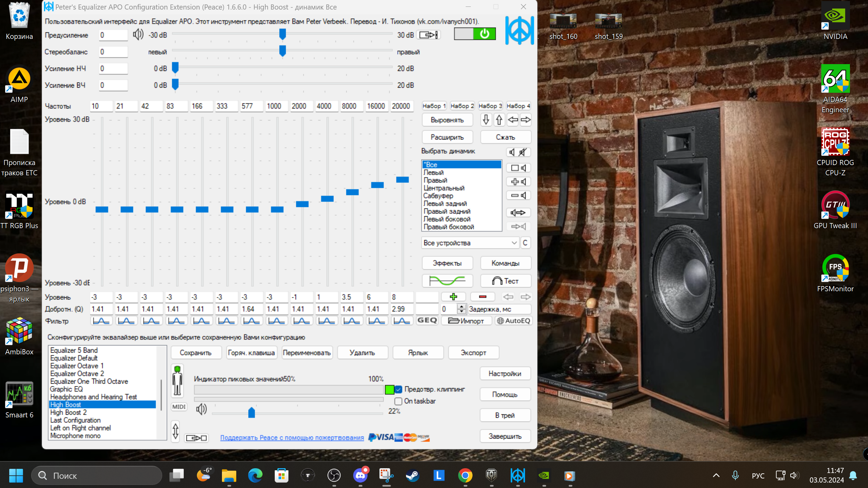868x488 pixels.
Task: Switch to Набор 2 set
Action: tap(462, 106)
